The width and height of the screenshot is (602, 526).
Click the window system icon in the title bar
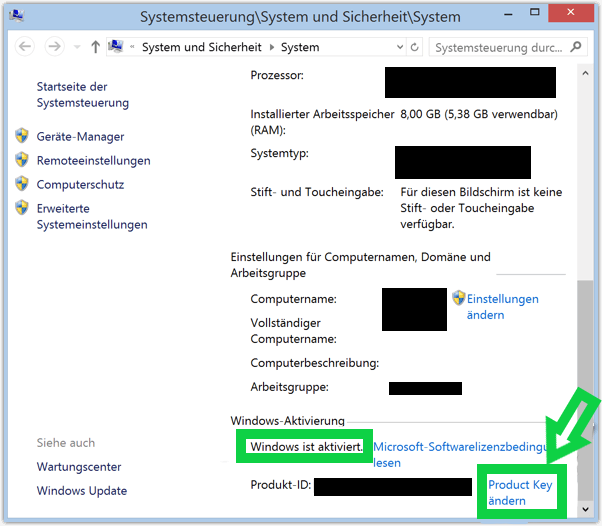pyautogui.click(x=17, y=16)
